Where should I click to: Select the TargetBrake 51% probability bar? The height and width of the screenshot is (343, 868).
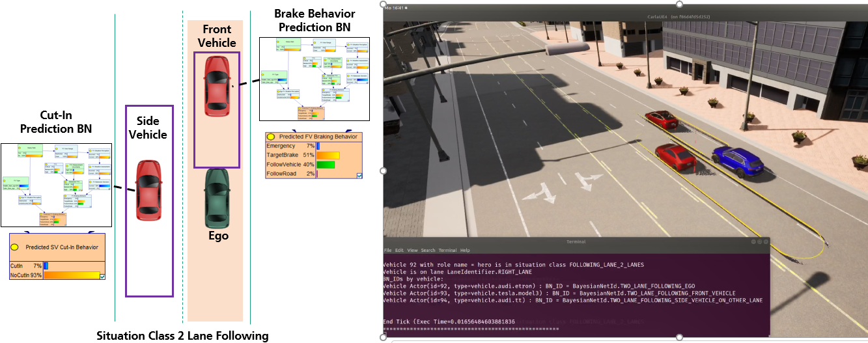(328, 156)
